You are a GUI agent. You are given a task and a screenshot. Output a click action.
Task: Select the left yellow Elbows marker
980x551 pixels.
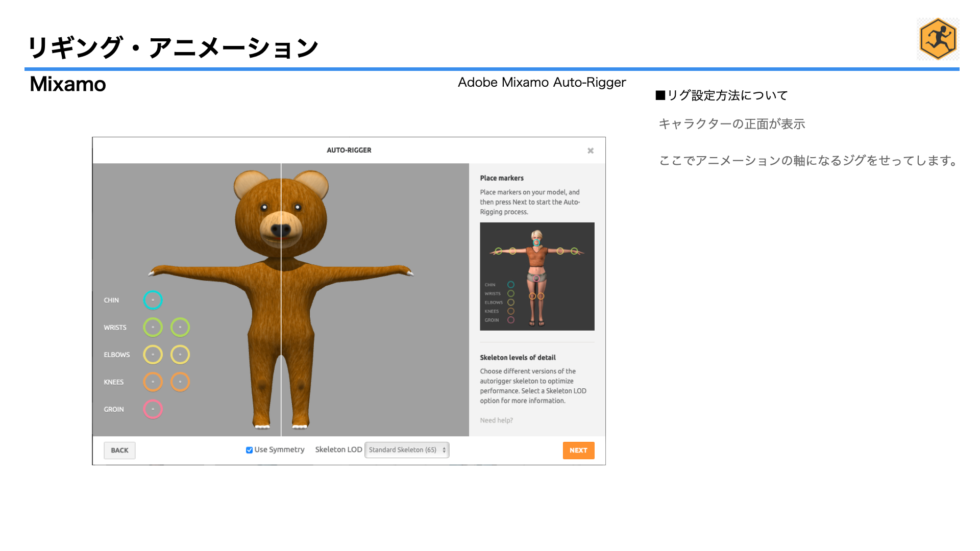153,355
